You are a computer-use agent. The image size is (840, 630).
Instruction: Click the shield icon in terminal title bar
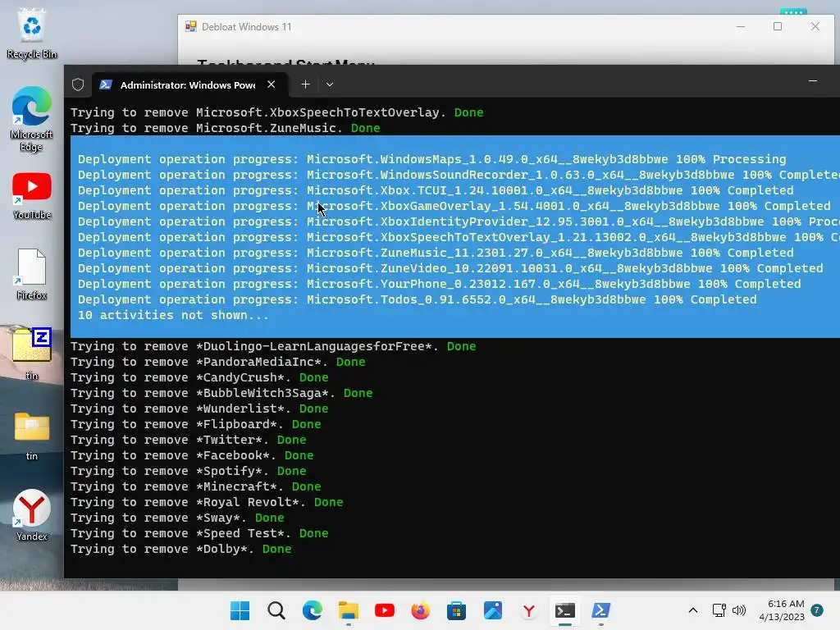coord(78,84)
